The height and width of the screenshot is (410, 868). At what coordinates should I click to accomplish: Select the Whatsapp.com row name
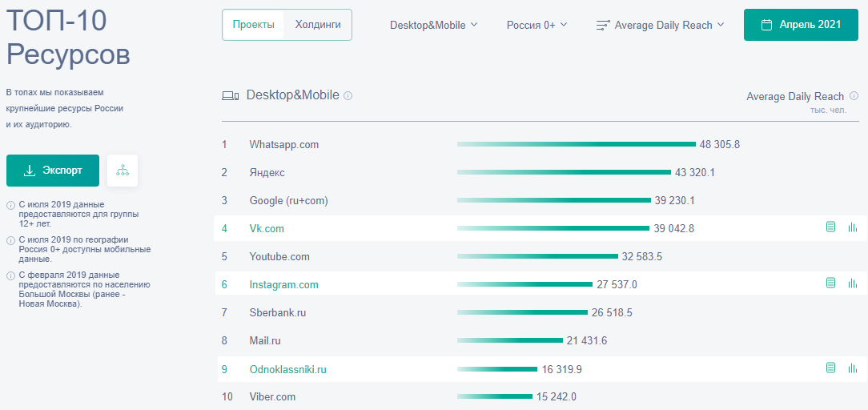[284, 145]
